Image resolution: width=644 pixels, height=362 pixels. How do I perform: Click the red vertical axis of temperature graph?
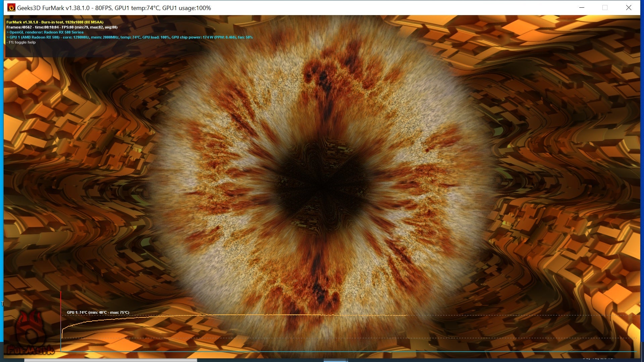61,302
